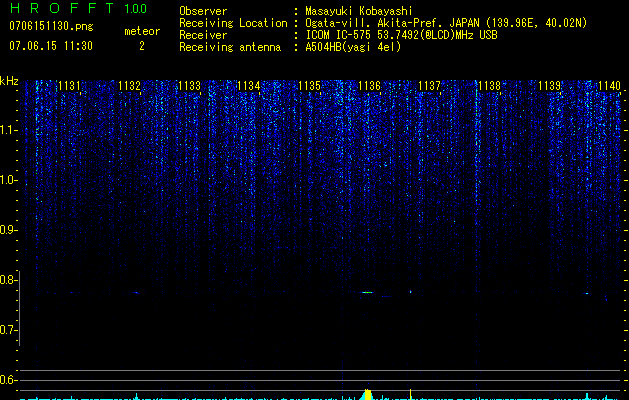
Task: Click the 1139 time marker
Action: 549,86
